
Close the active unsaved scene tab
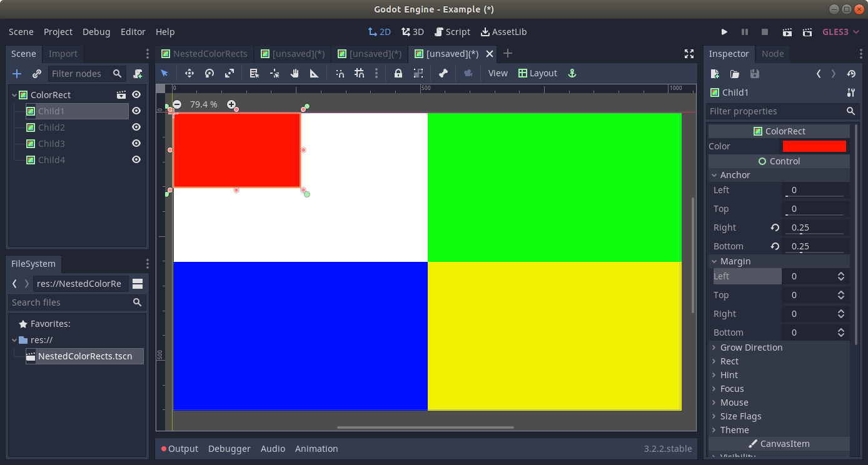tap(490, 54)
